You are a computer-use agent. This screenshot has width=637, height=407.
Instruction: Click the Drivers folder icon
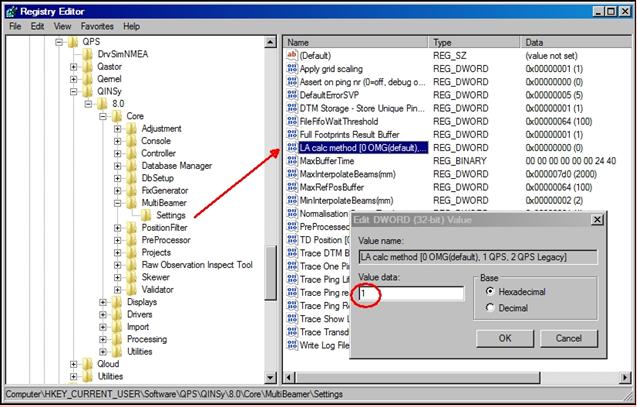(117, 314)
